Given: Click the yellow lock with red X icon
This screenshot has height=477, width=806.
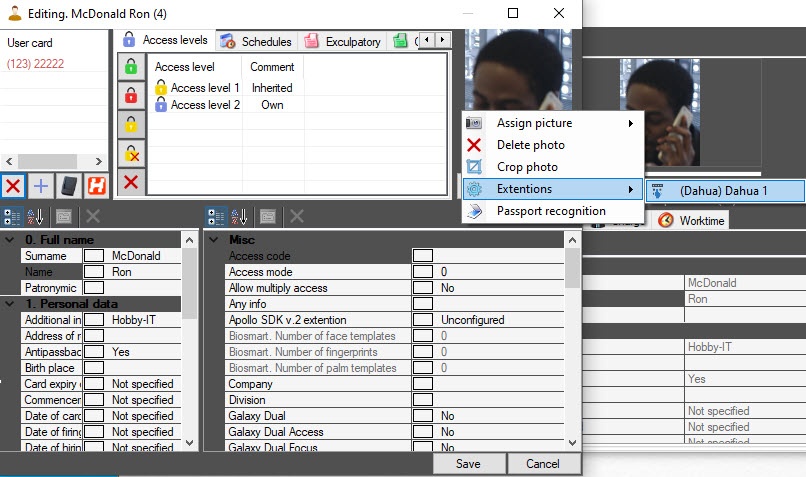Looking at the screenshot, I should [x=130, y=153].
